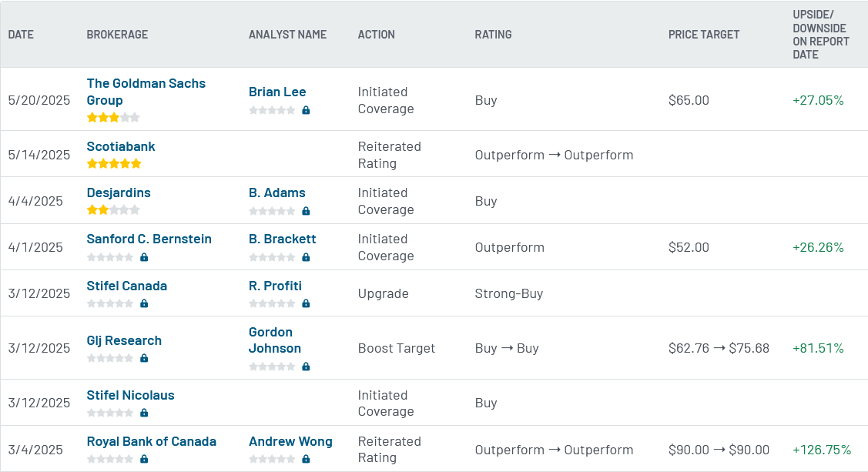Click Sanford C. Bernstein grey stars

point(110,257)
